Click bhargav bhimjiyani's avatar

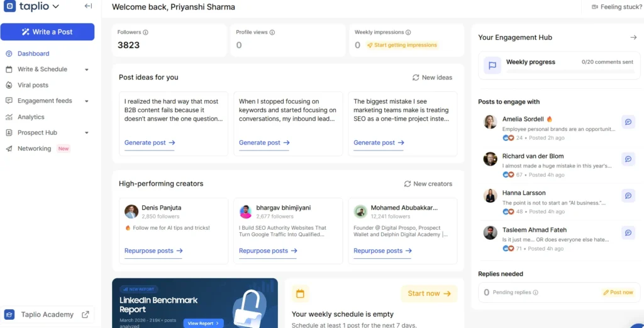(246, 212)
